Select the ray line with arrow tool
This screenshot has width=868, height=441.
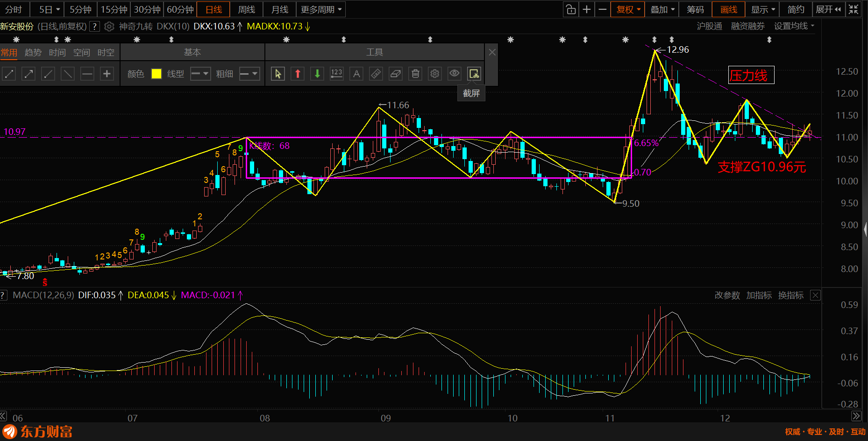pyautogui.click(x=28, y=74)
